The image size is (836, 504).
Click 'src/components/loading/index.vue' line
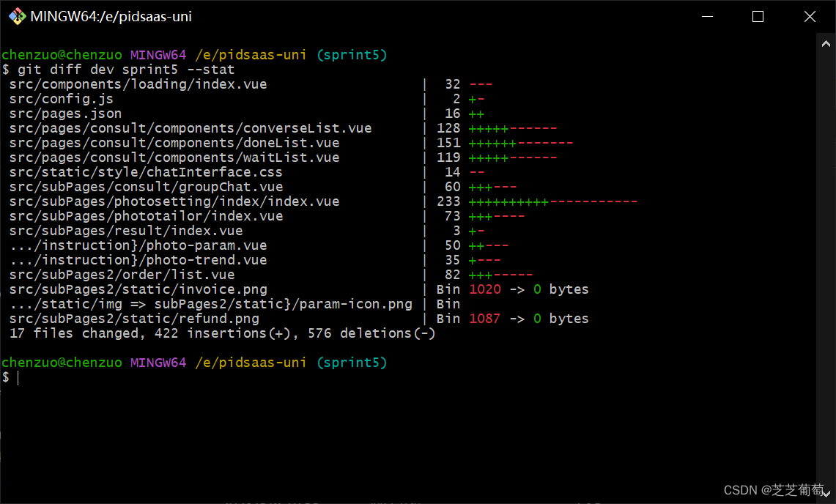tap(138, 84)
